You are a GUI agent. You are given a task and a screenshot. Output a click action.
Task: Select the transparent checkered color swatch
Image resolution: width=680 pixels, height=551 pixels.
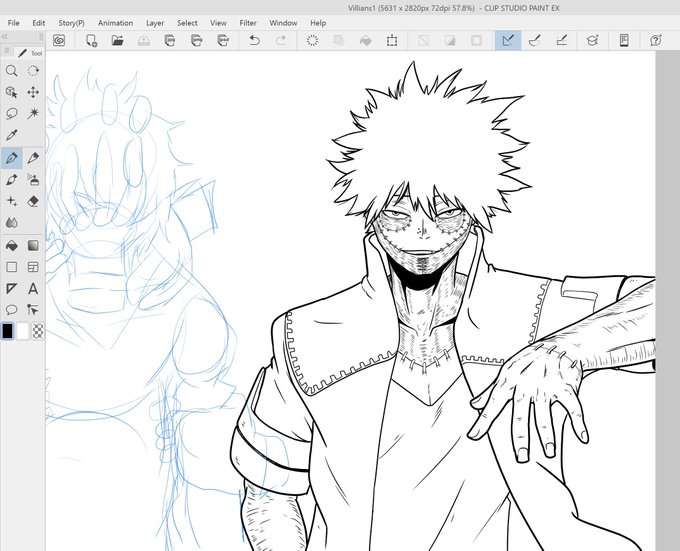pos(38,332)
